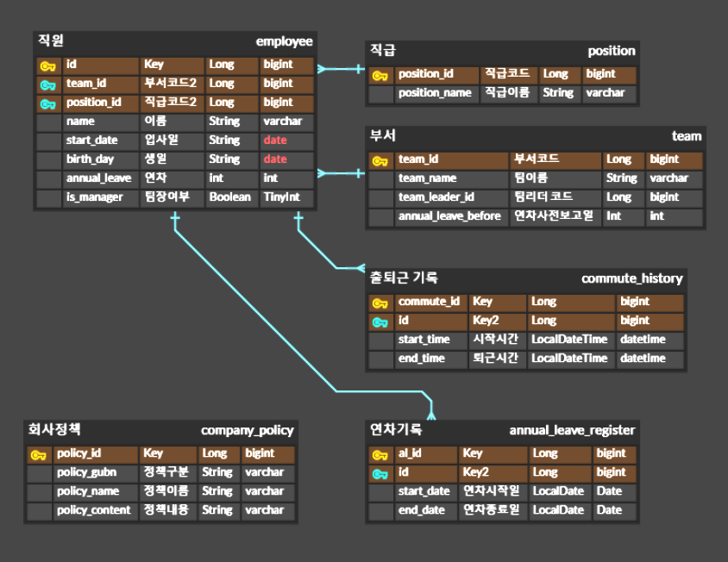Click the yellow key icon next to position_id in position table

point(380,76)
